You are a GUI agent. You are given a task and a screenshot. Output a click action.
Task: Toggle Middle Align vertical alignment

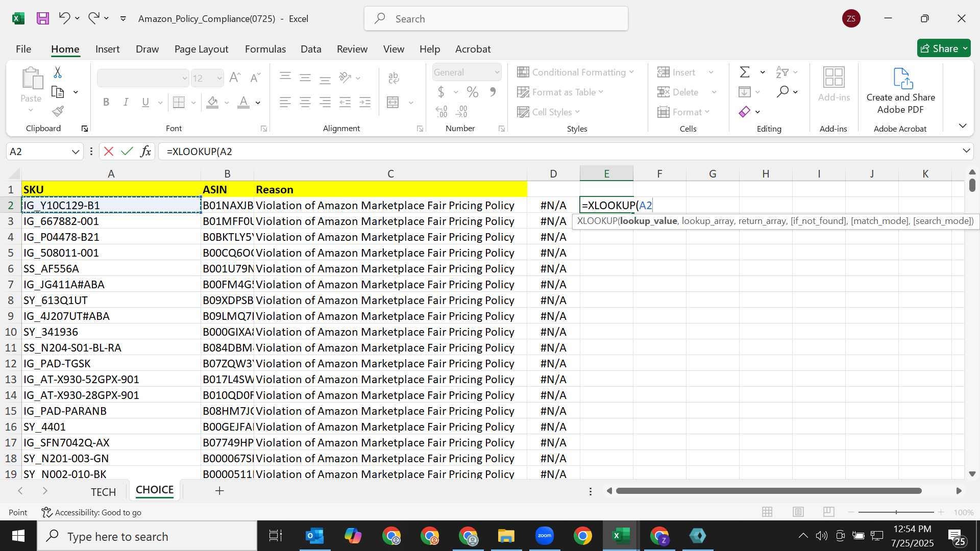pyautogui.click(x=305, y=78)
